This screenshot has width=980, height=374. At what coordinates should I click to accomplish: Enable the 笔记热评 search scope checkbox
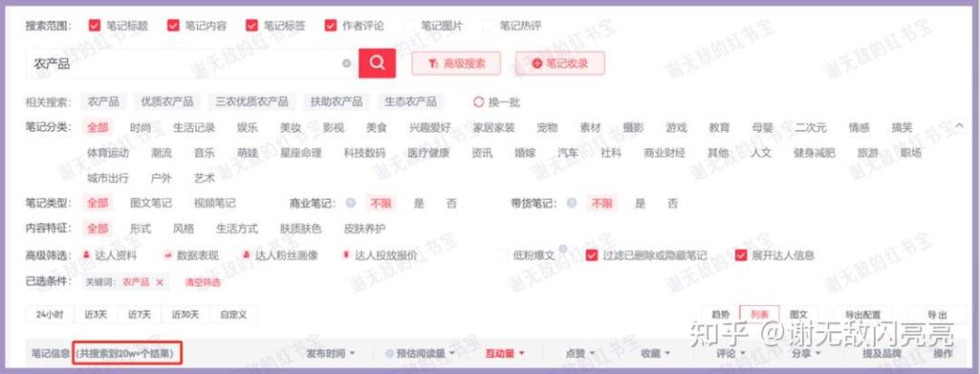(x=489, y=26)
